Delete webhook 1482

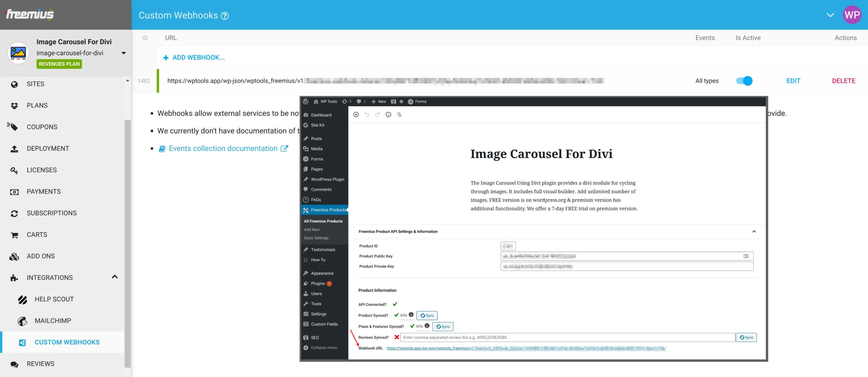click(x=844, y=81)
